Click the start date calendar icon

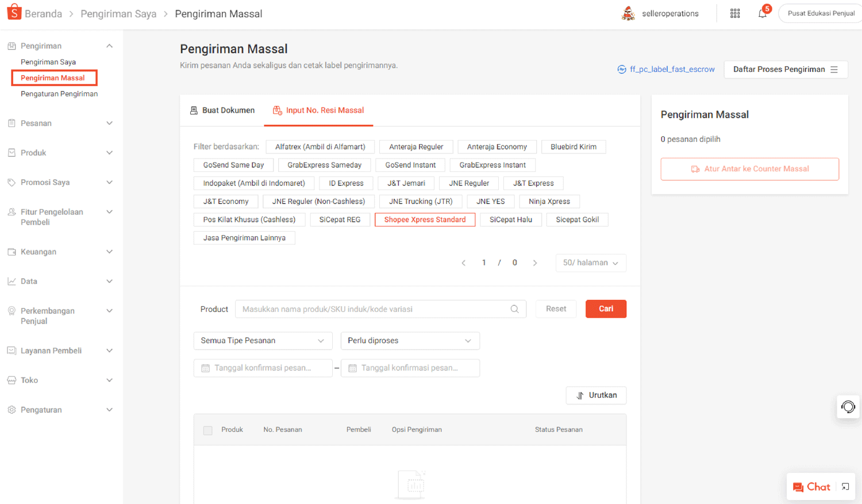coord(205,368)
